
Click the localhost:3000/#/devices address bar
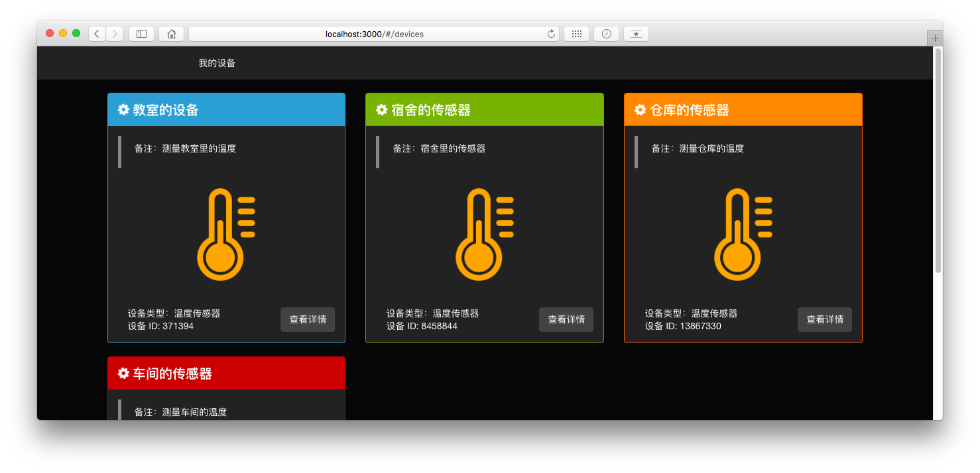pos(374,34)
